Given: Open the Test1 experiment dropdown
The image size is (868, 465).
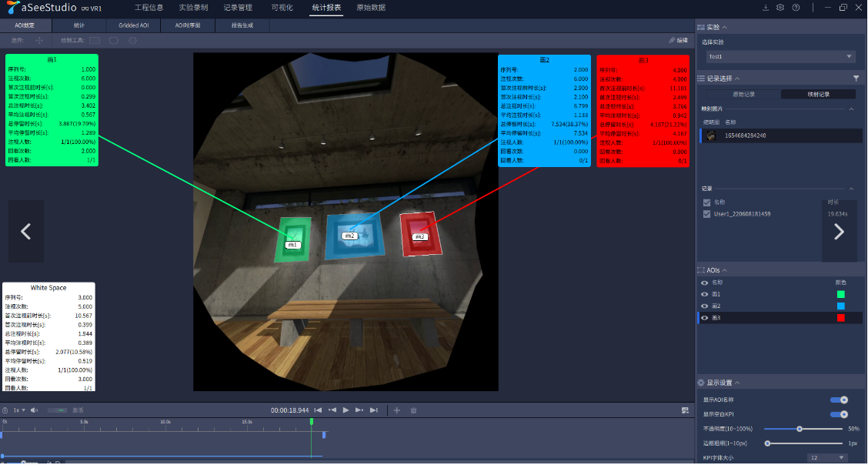Looking at the screenshot, I should click(x=781, y=56).
